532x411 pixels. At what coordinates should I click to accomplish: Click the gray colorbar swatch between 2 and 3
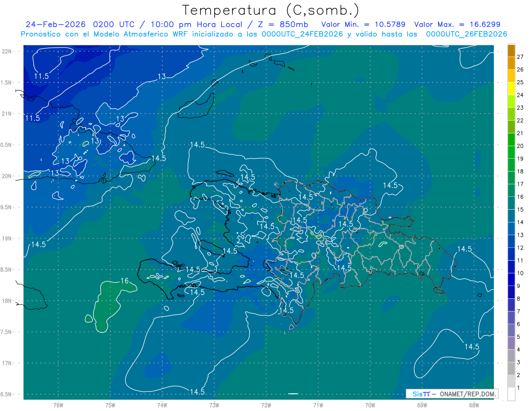(512, 369)
